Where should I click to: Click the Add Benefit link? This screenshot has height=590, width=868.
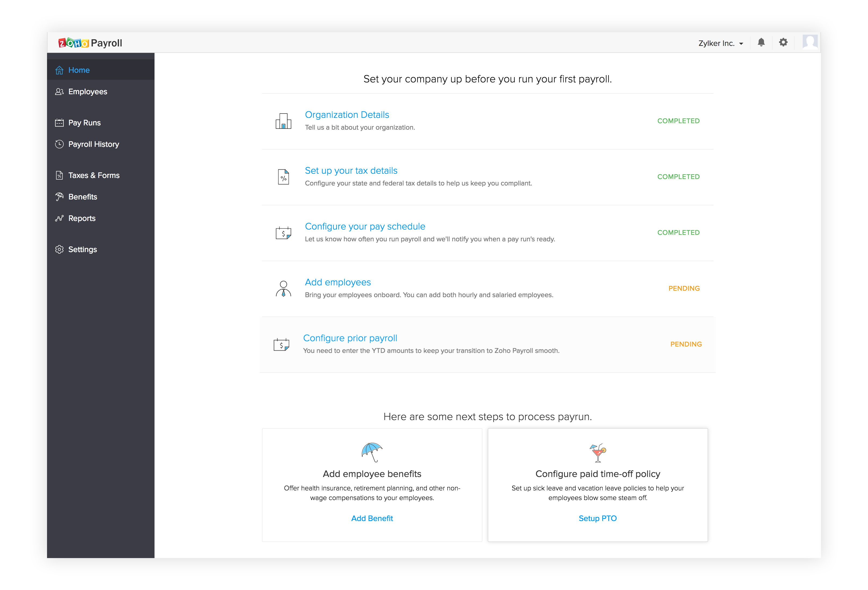click(372, 518)
